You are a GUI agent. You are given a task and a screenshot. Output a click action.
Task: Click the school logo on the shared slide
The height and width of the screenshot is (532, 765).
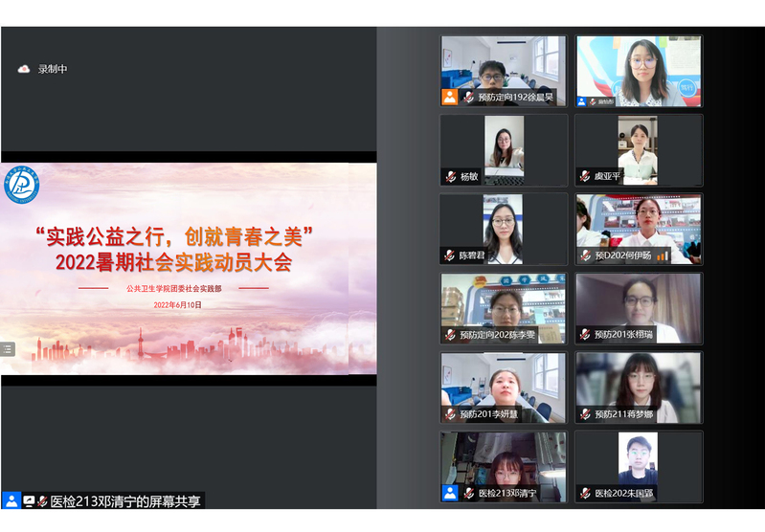[x=22, y=186]
